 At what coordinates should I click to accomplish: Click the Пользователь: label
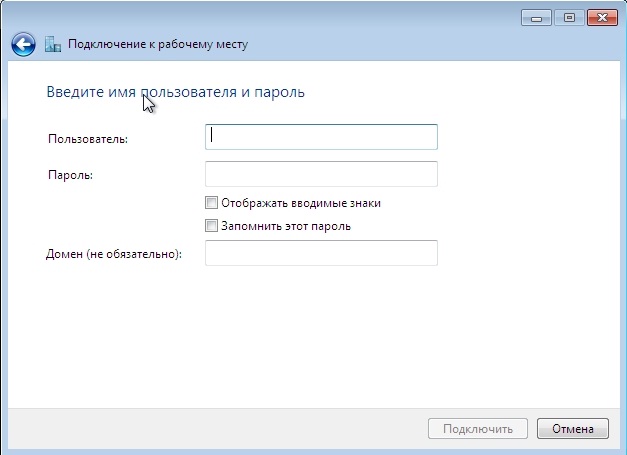point(88,139)
